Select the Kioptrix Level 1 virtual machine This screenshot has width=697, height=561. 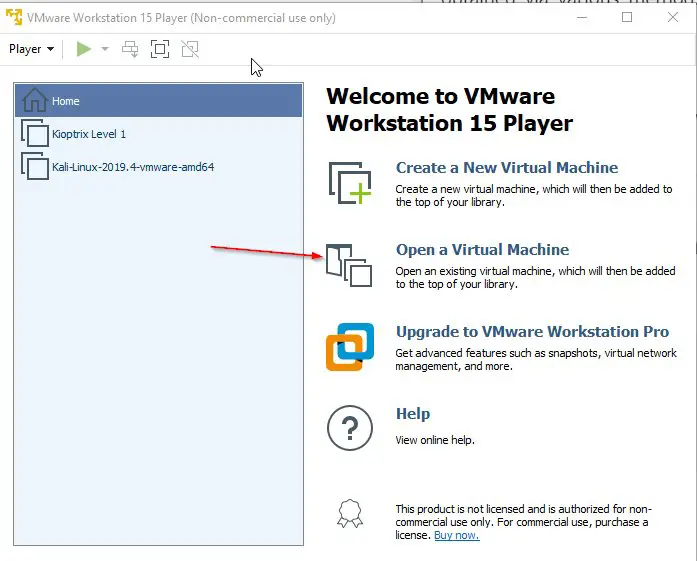159,134
